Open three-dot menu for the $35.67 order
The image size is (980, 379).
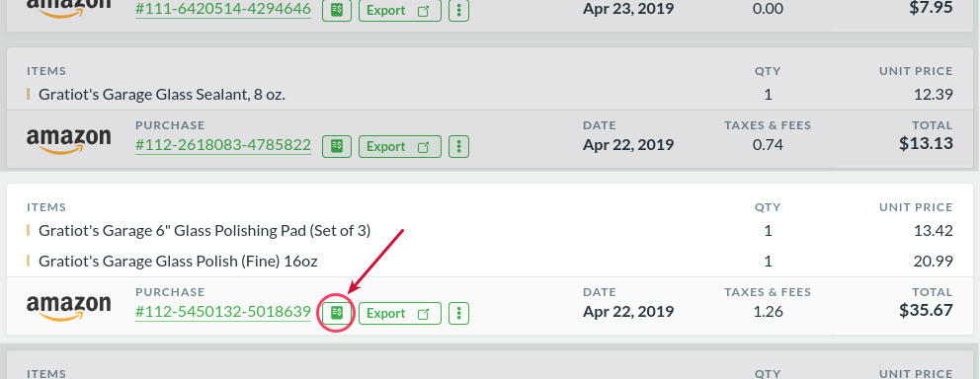pos(459,314)
